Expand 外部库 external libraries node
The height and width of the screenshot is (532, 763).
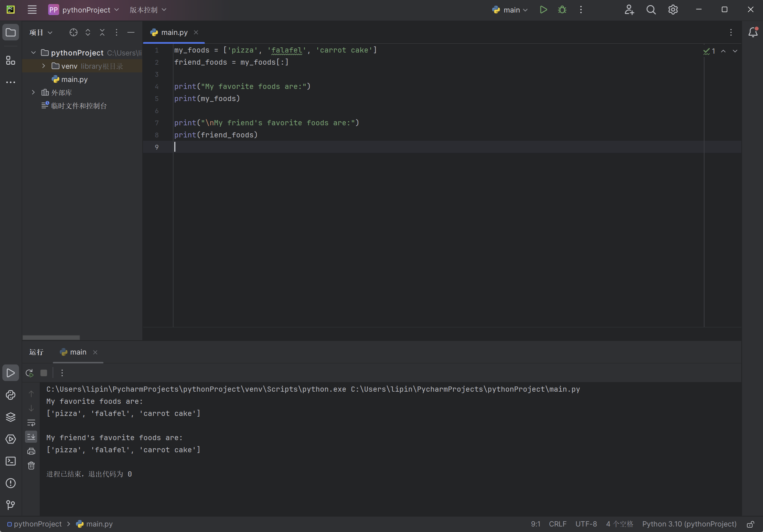click(x=33, y=92)
